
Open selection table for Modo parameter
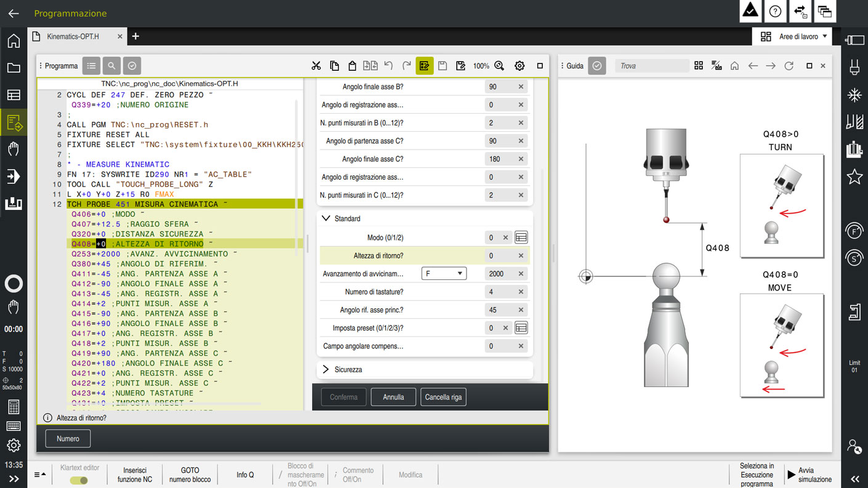click(521, 238)
